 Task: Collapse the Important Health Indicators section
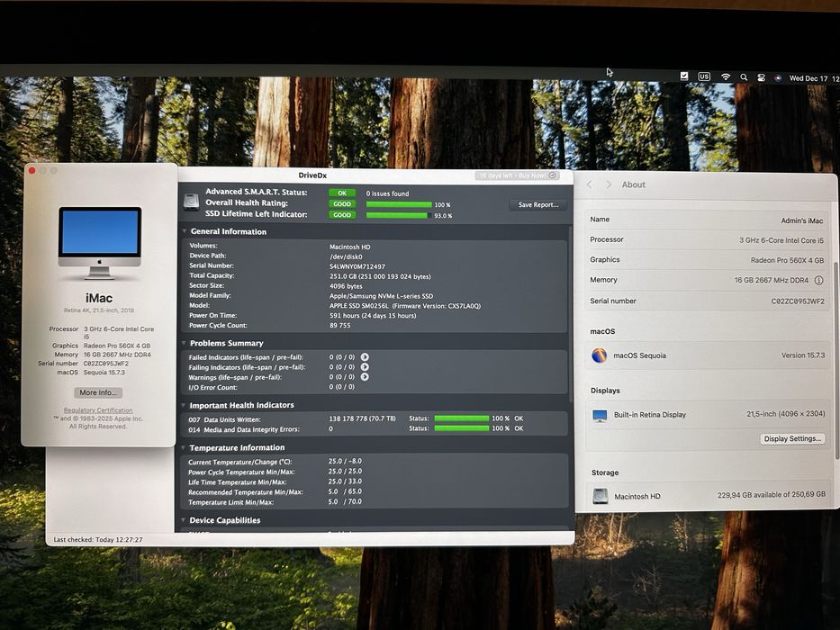pyautogui.click(x=183, y=405)
